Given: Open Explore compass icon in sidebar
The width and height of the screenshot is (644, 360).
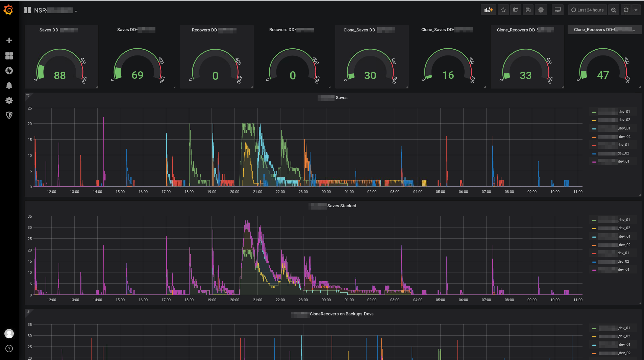Looking at the screenshot, I should click(9, 71).
